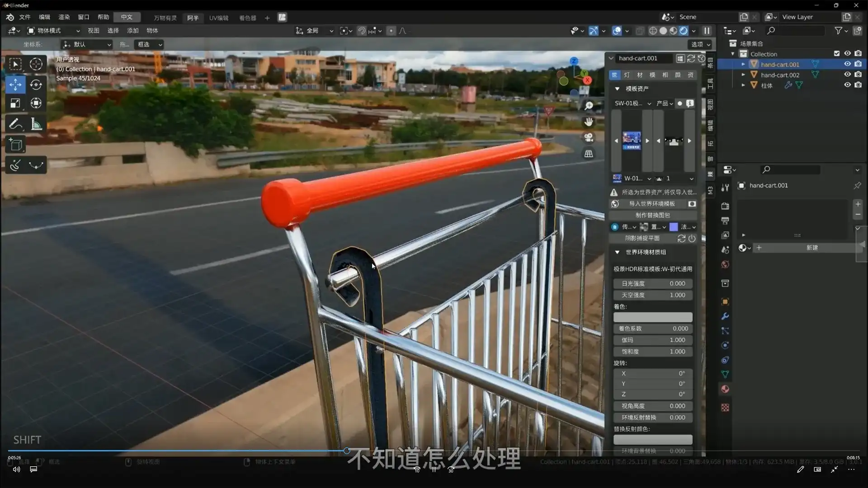Image resolution: width=868 pixels, height=488 pixels.
Task: Open Modifier properties with the wrench icon
Action: pyautogui.click(x=725, y=316)
